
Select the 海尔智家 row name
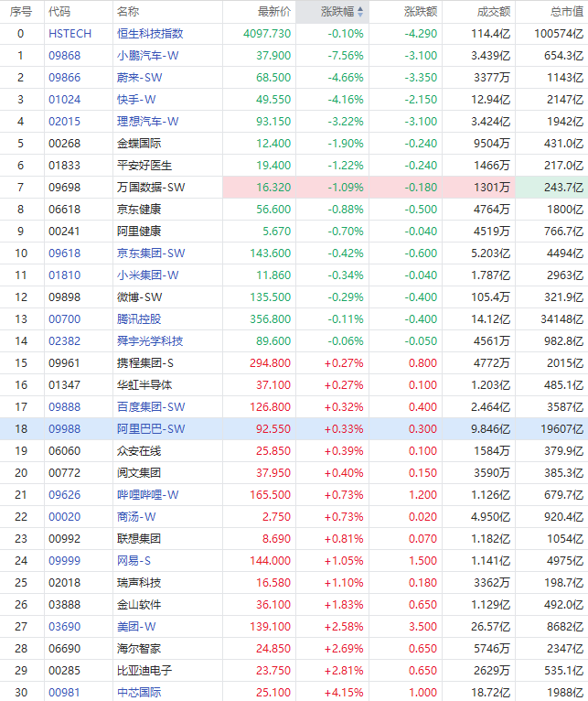(x=139, y=648)
